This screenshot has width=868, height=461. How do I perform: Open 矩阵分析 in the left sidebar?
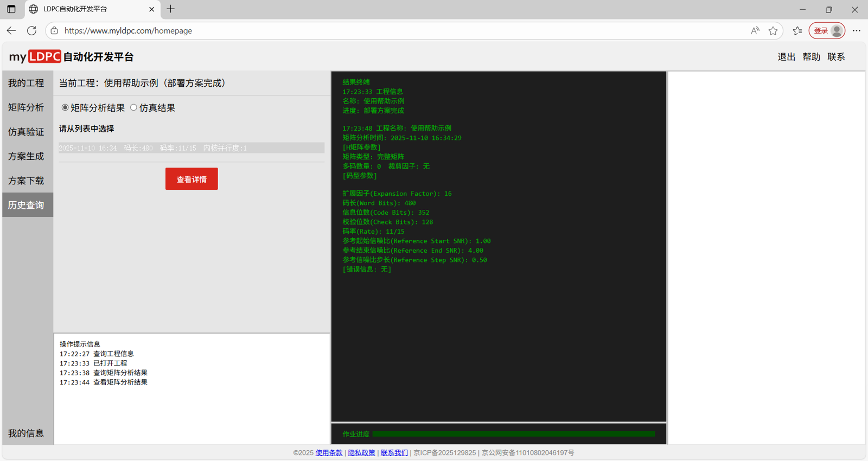pos(26,107)
